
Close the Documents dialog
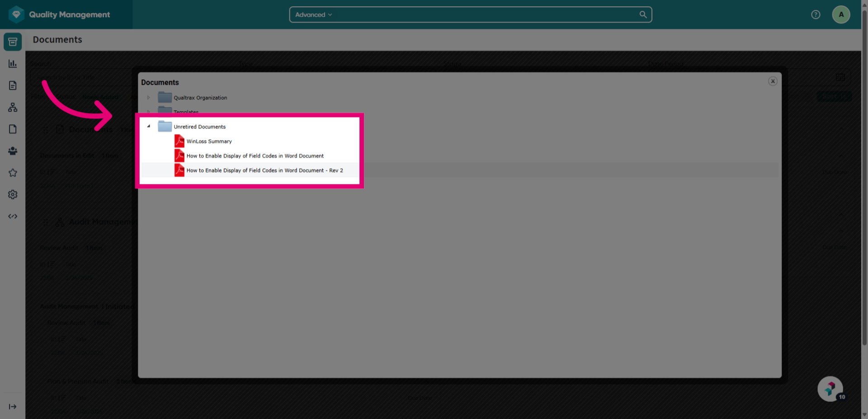point(773,81)
